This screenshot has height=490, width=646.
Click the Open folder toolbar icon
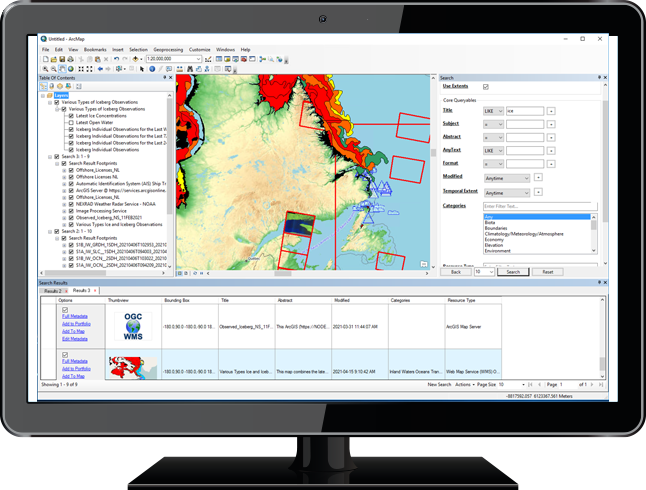pyautogui.click(x=54, y=59)
